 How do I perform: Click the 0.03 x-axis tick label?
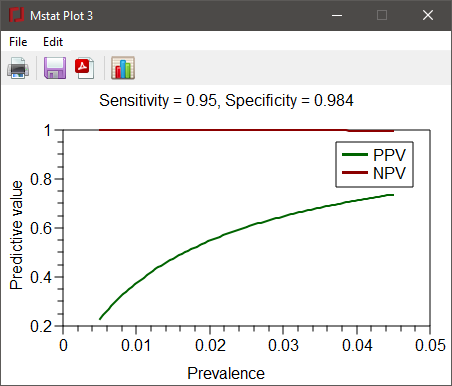(x=283, y=345)
